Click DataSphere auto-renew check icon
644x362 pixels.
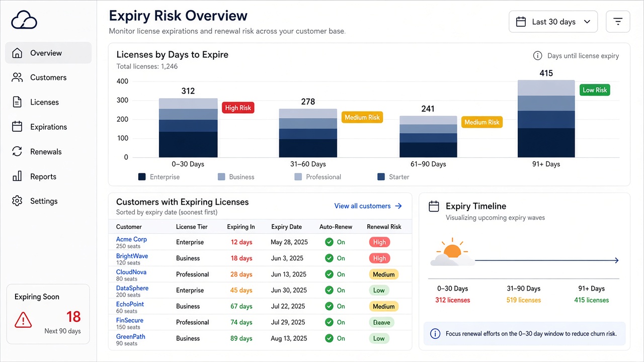329,290
